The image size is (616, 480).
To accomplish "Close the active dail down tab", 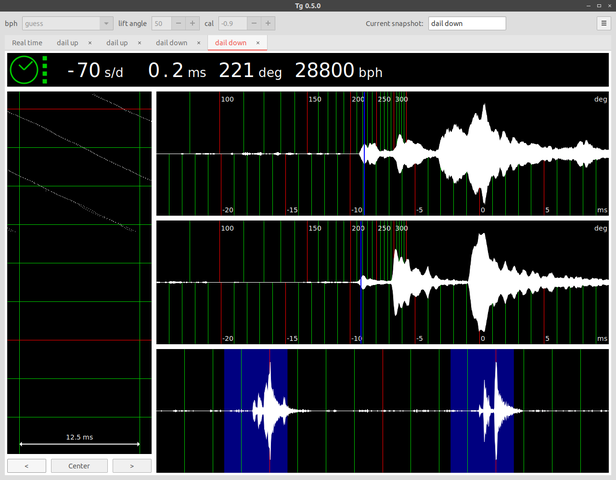I will (x=258, y=43).
